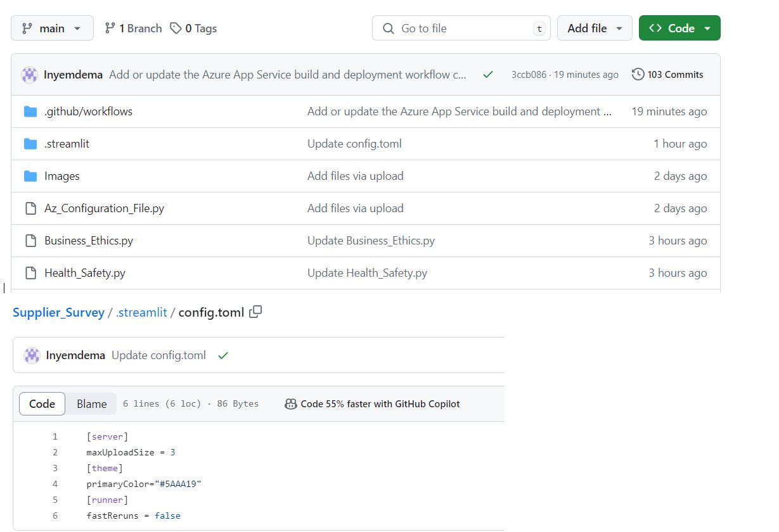This screenshot has width=779, height=532.
Task: Open the 0 Tags link
Action: pyautogui.click(x=193, y=28)
